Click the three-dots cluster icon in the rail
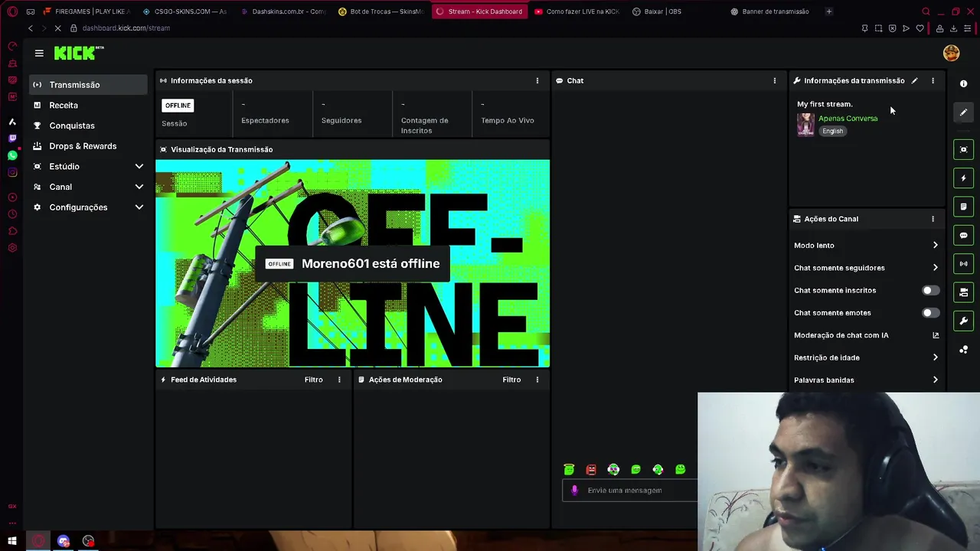Screen dimensions: 980x551 tap(963, 350)
